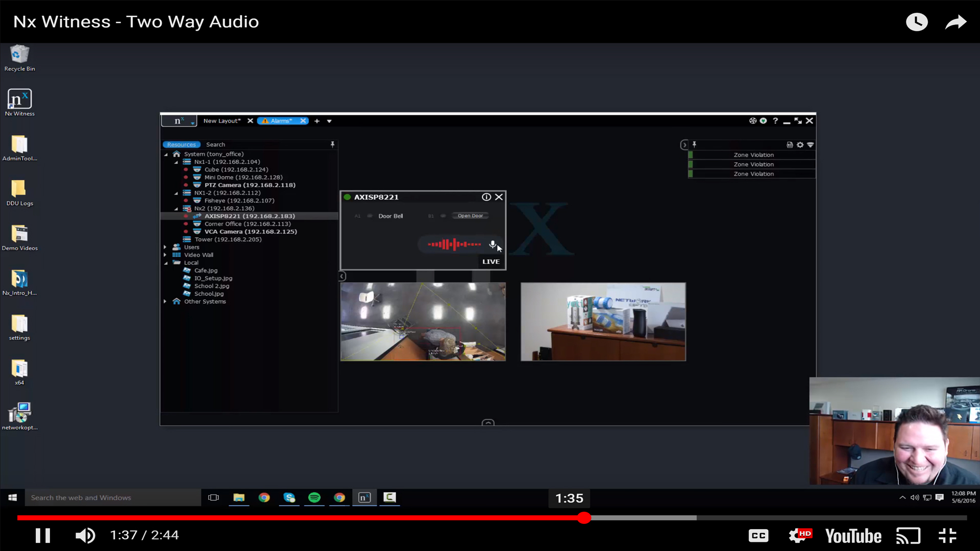Select Cafe.jpg local file
Image resolution: width=980 pixels, height=551 pixels.
pyautogui.click(x=206, y=271)
